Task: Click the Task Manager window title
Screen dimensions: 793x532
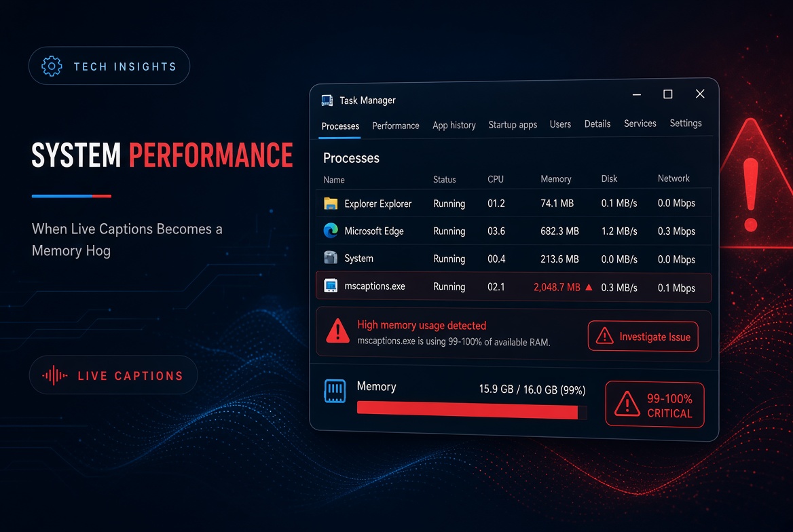Action: coord(367,100)
